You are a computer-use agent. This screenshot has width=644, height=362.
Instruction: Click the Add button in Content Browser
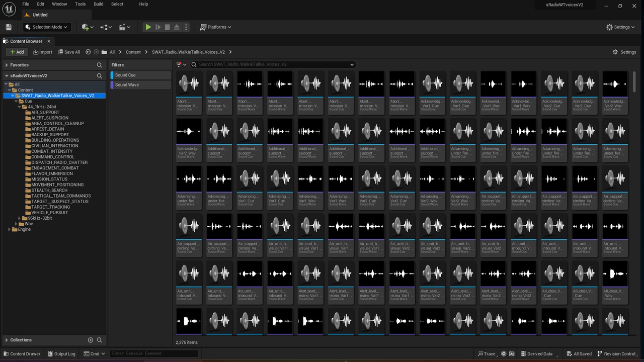(17, 52)
